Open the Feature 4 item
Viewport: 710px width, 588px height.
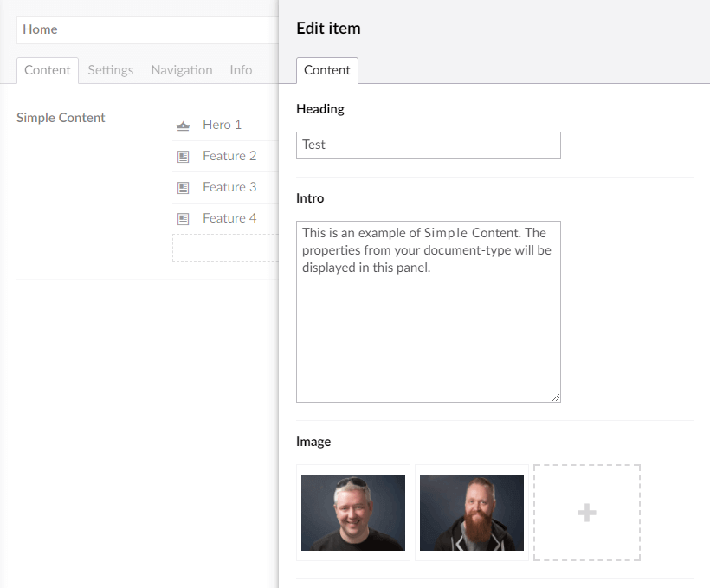[x=229, y=218]
